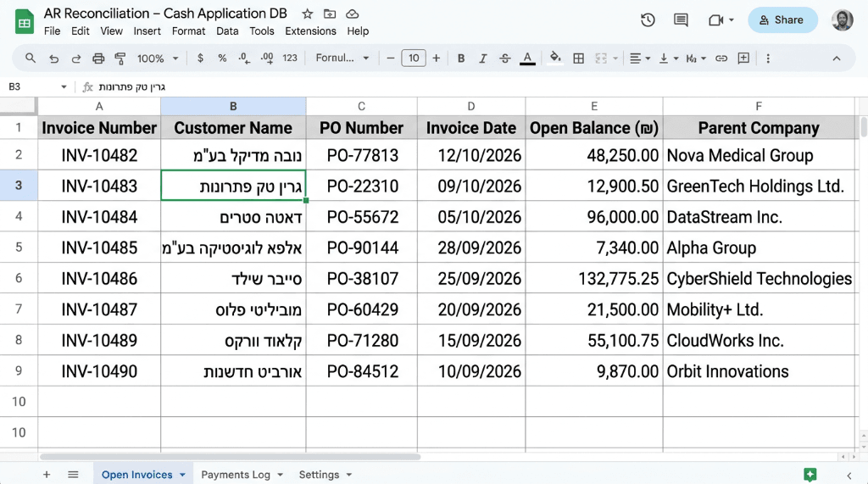Open the fill color picker

[555, 58]
